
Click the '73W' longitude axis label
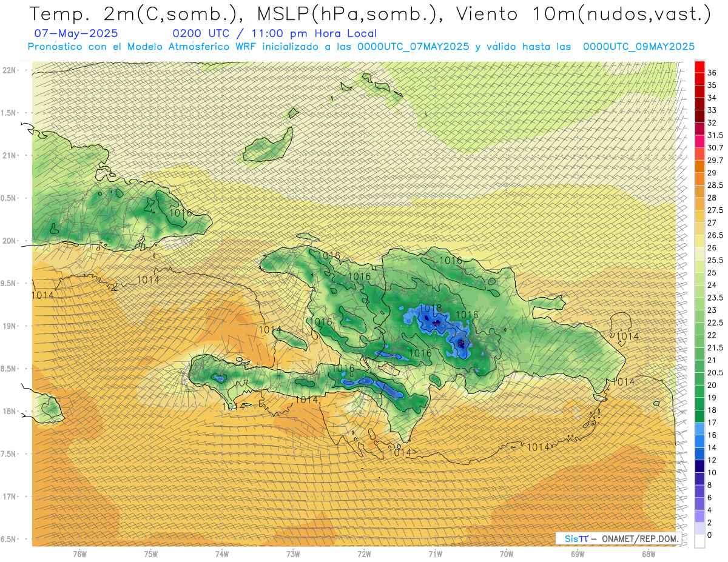(x=293, y=554)
